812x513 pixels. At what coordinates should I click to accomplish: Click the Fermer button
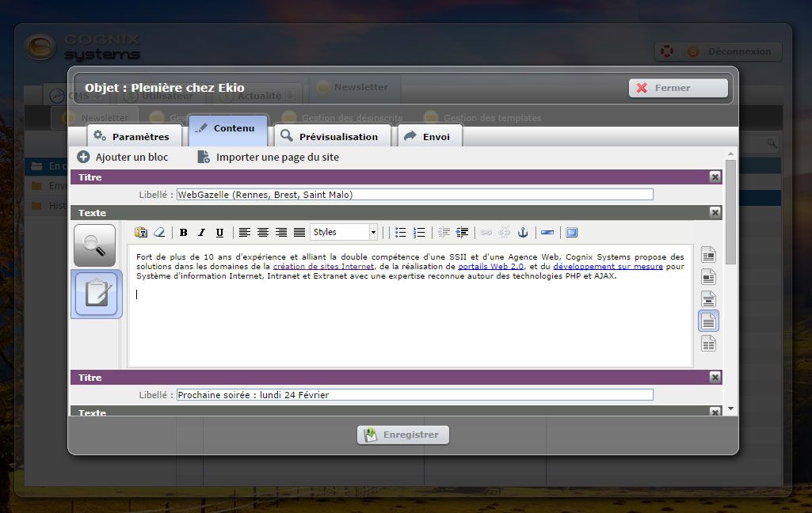[x=678, y=88]
